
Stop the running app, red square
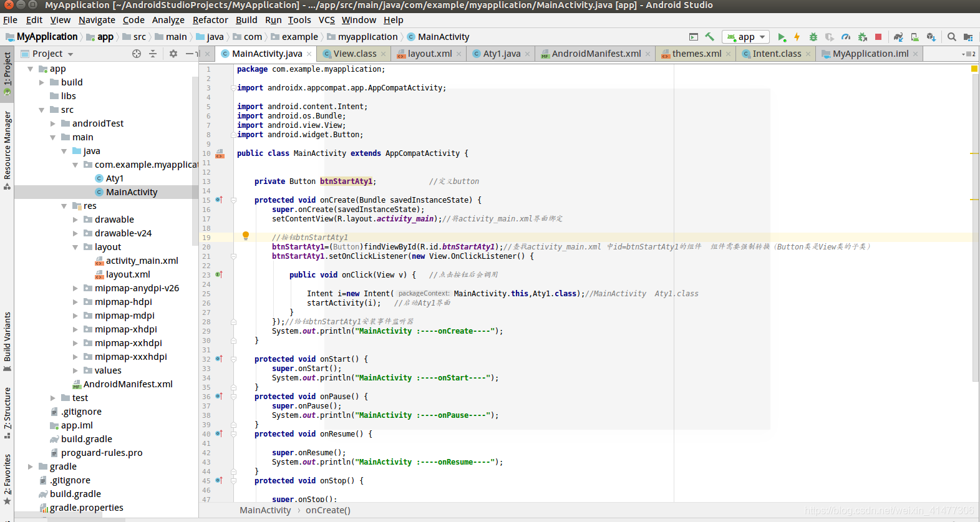[878, 37]
